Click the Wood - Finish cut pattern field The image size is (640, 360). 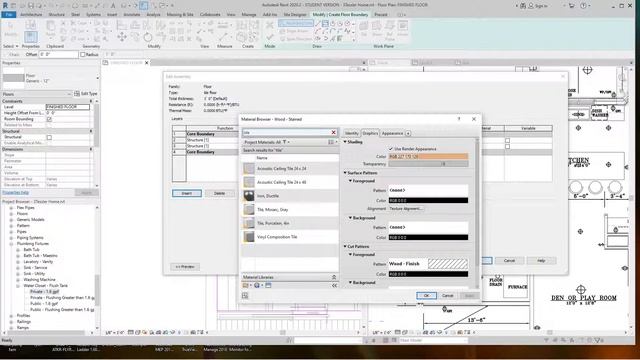[x=428, y=264]
